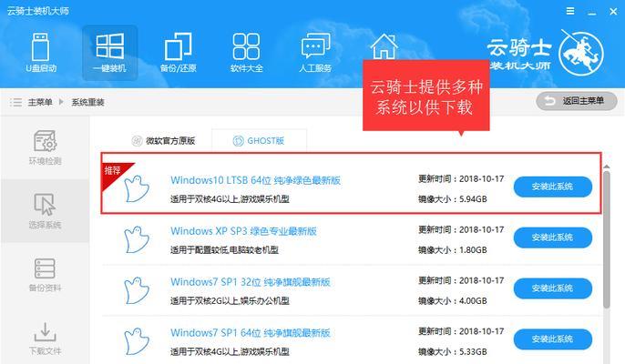This screenshot has width=625, height=364.
Task: Click the 镜像大小:5.33GB text
Action: (x=453, y=351)
